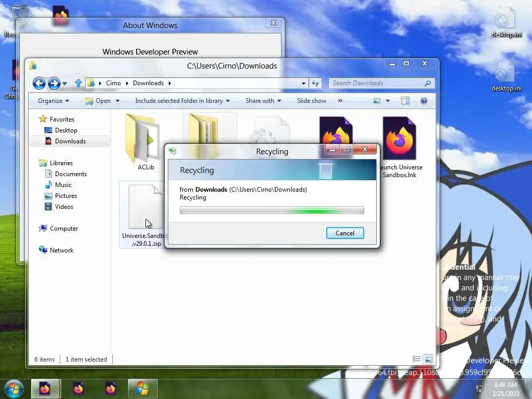
Task: Close the About Windows dialog
Action: [273, 23]
